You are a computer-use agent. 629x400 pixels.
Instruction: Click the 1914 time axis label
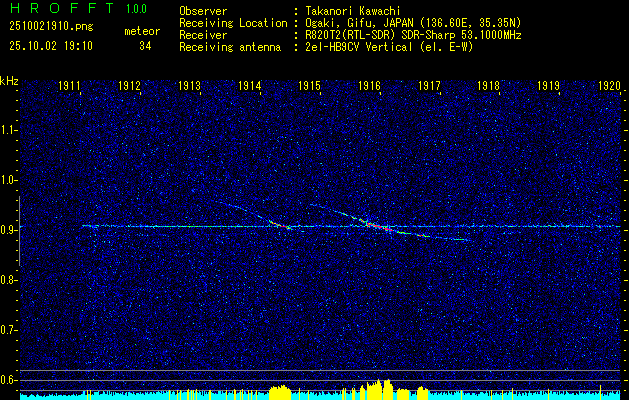250,85
